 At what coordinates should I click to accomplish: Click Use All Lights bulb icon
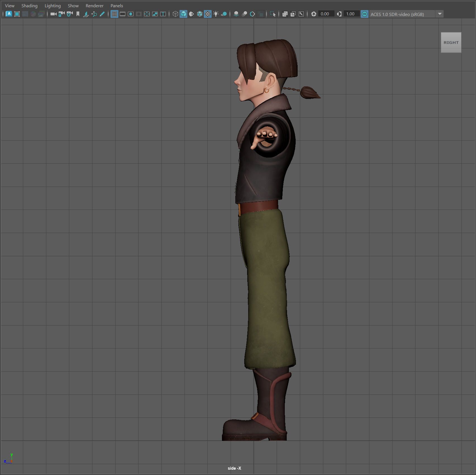(x=216, y=14)
